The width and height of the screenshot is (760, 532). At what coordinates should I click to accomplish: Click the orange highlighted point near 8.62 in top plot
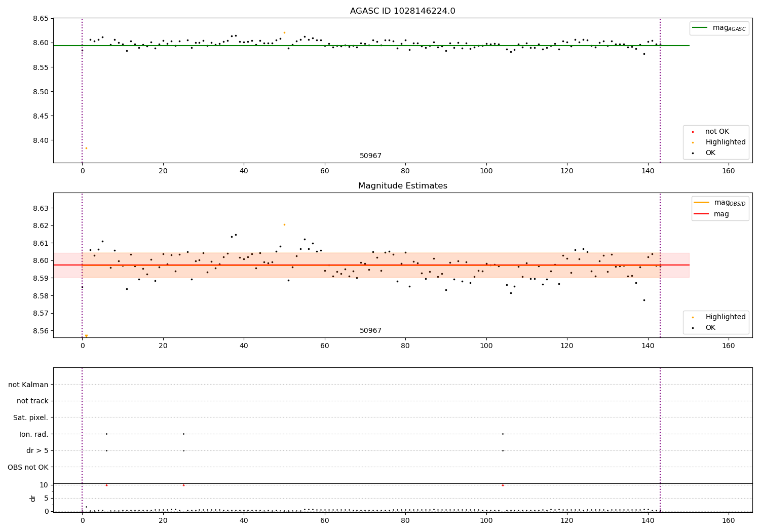coord(284,32)
